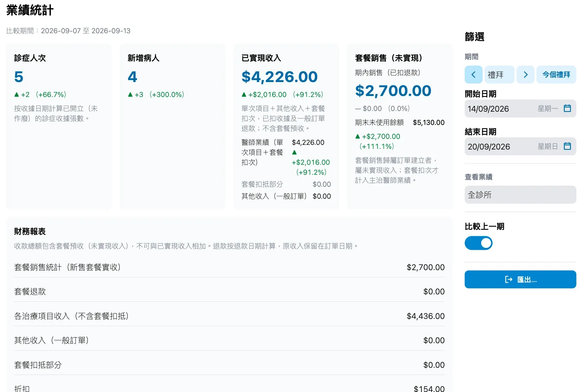This screenshot has height=392, width=585.
Task: Click the package sales amount $2,700.00 in card
Action: (393, 91)
